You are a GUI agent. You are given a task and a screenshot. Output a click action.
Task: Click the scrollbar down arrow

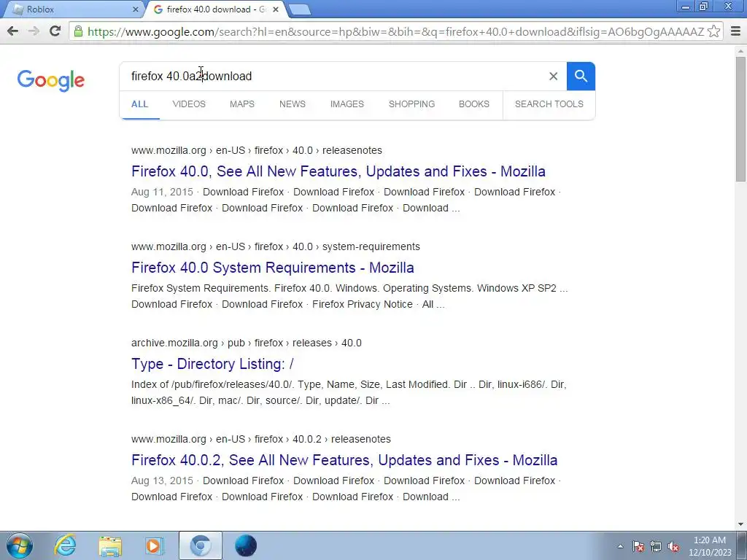pos(741,524)
